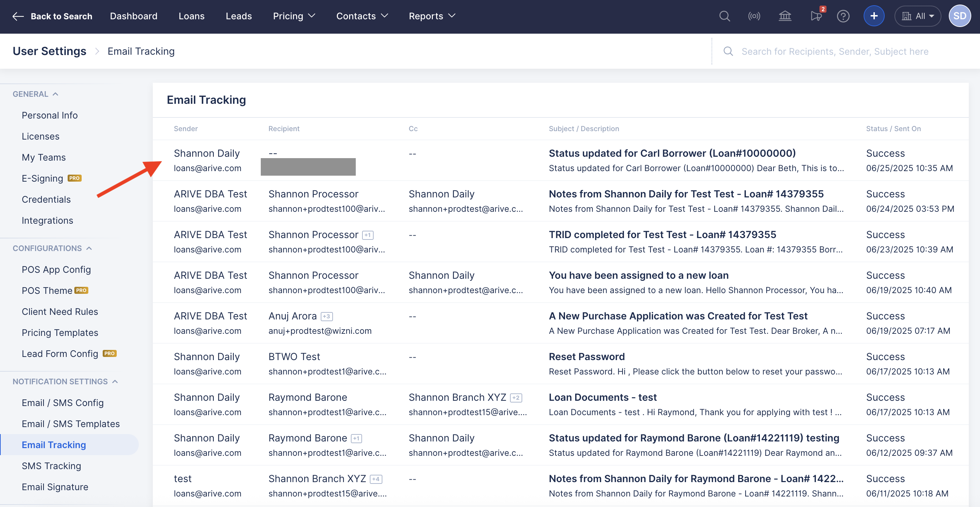
Task: Click the blue plus create button
Action: click(874, 16)
